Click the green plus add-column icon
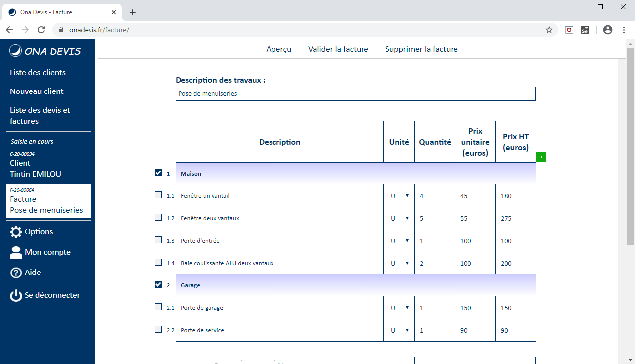635x364 pixels. [541, 157]
